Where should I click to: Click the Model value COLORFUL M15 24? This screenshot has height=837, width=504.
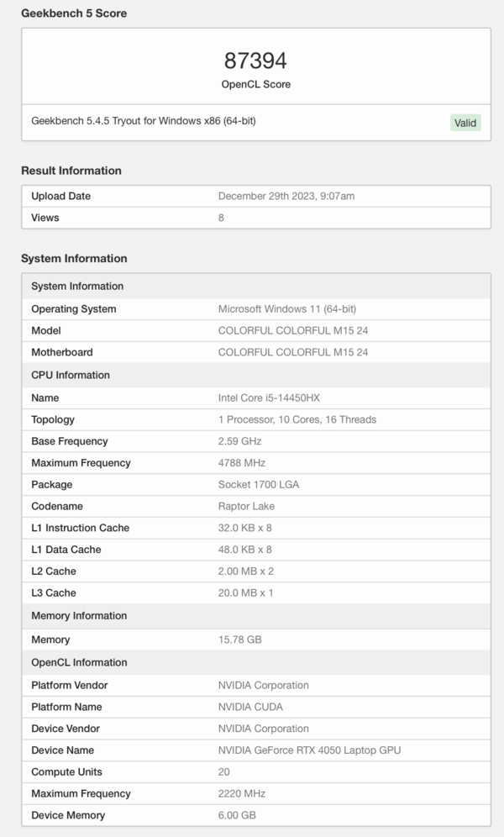pyautogui.click(x=293, y=330)
